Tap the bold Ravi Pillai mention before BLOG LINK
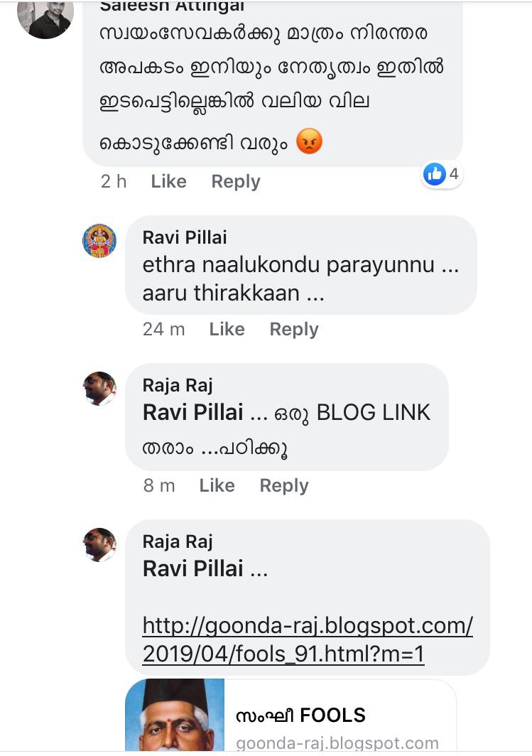Image resolution: width=532 pixels, height=756 pixels. click(x=192, y=413)
